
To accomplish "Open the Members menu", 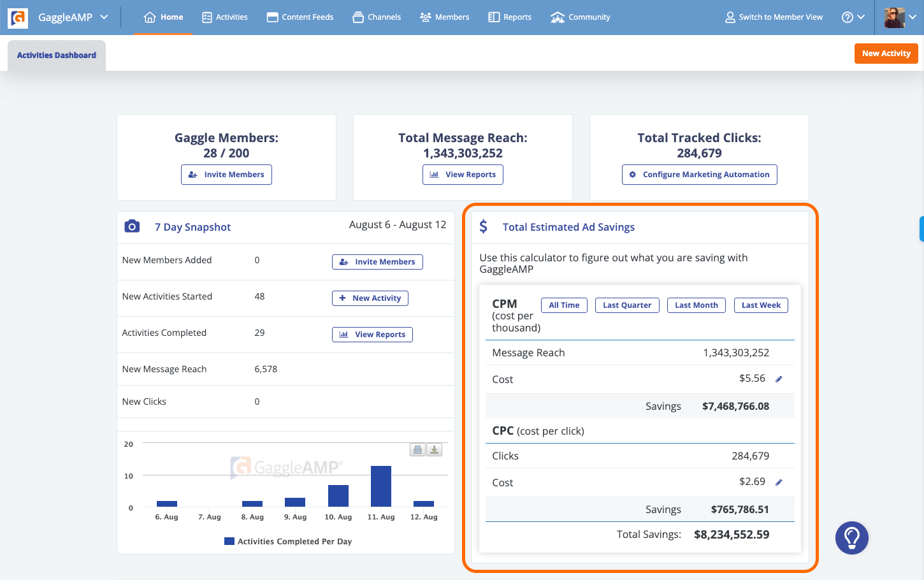I will 445,17.
